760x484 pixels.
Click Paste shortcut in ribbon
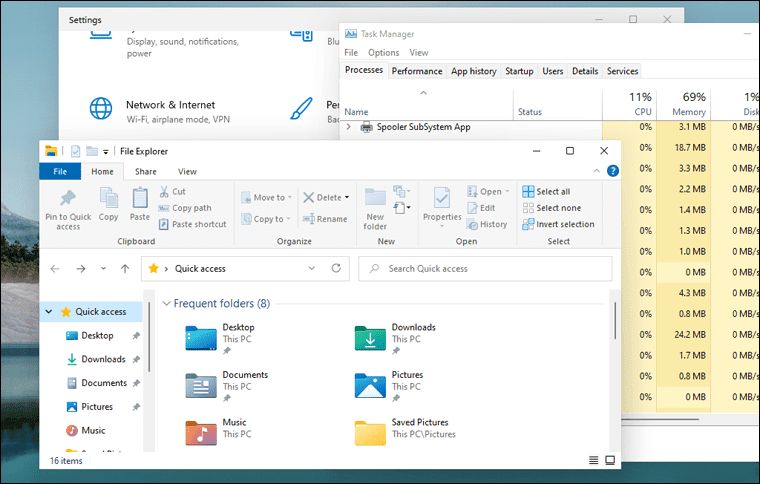pos(193,224)
